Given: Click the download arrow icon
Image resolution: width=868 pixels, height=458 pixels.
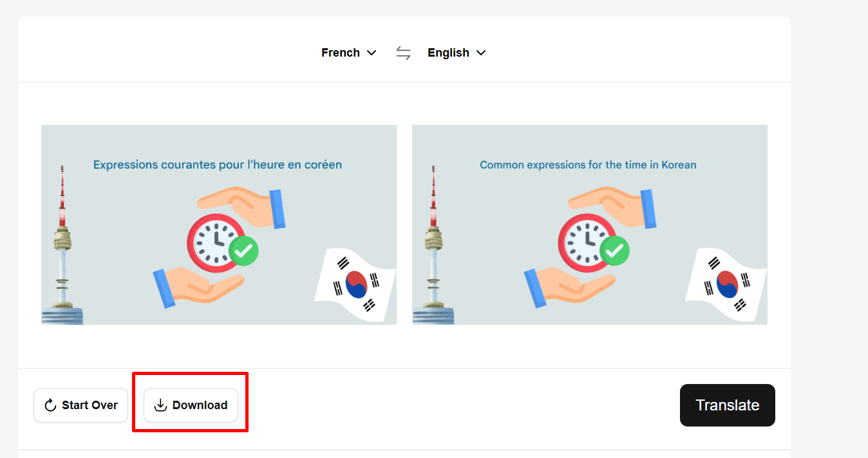Looking at the screenshot, I should tap(161, 405).
